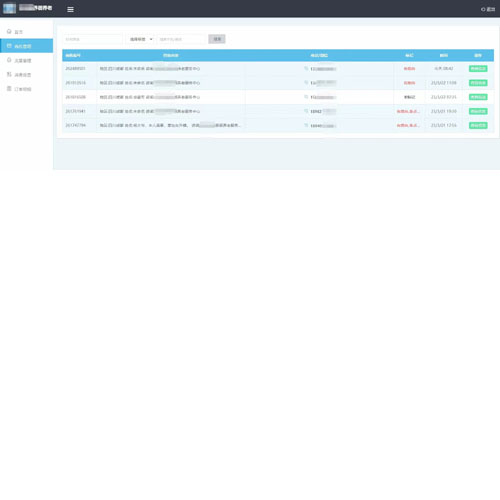
Task: Click the time ending 11:08 in second row
Action: point(444,83)
